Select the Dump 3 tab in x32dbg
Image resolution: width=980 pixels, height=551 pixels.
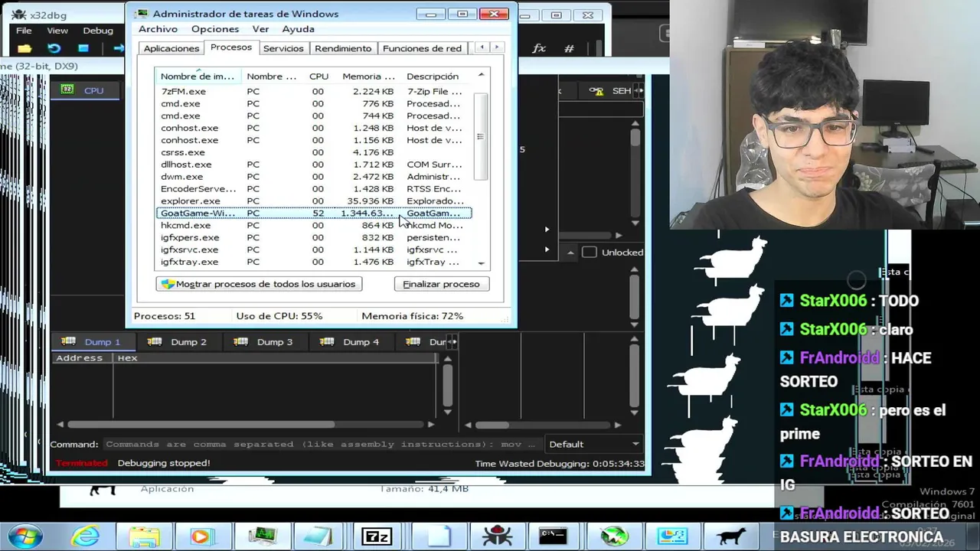click(x=266, y=342)
